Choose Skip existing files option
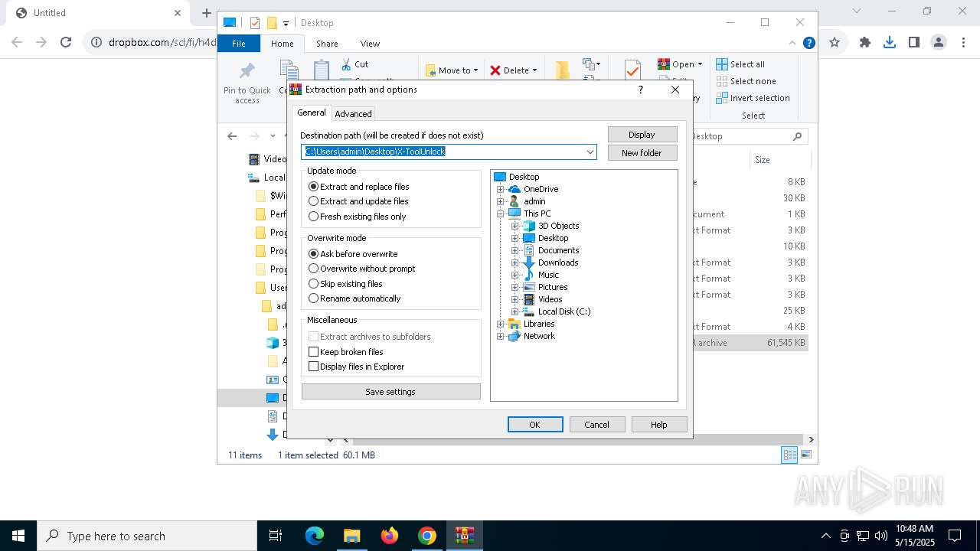Viewport: 980px width, 551px height. 345,284
